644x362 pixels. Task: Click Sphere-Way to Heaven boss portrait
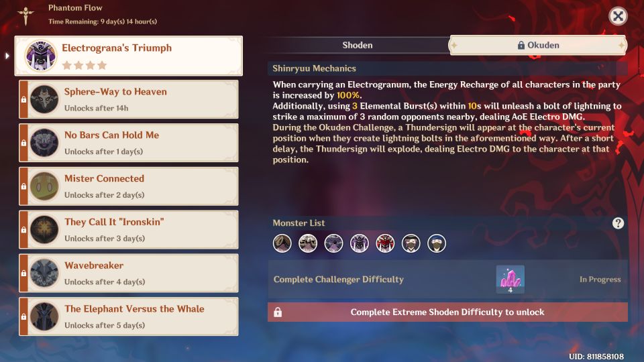click(x=44, y=99)
